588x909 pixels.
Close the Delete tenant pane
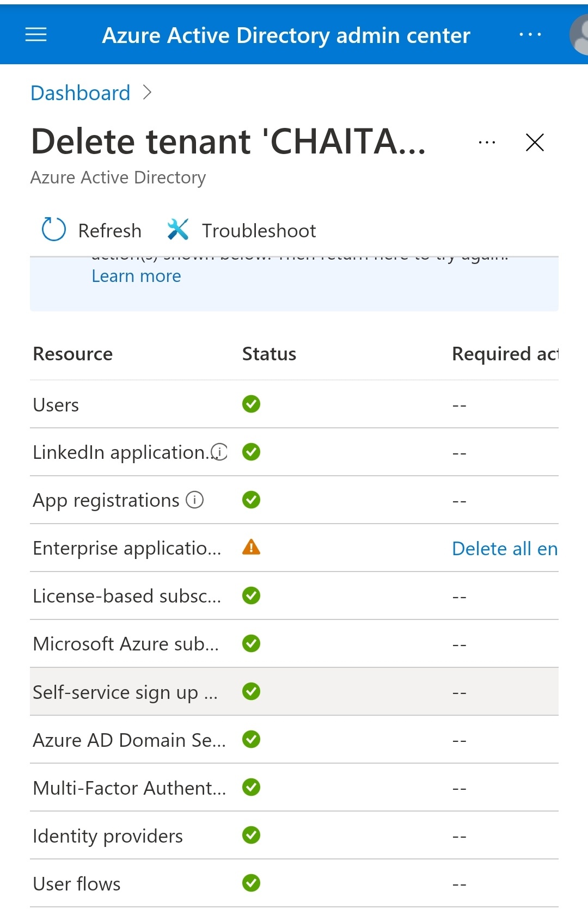(535, 143)
